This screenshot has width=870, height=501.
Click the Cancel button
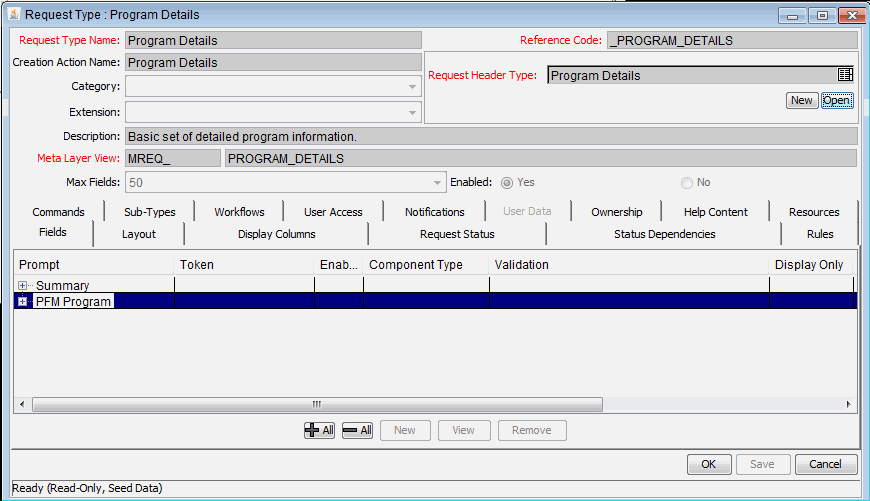(x=825, y=464)
